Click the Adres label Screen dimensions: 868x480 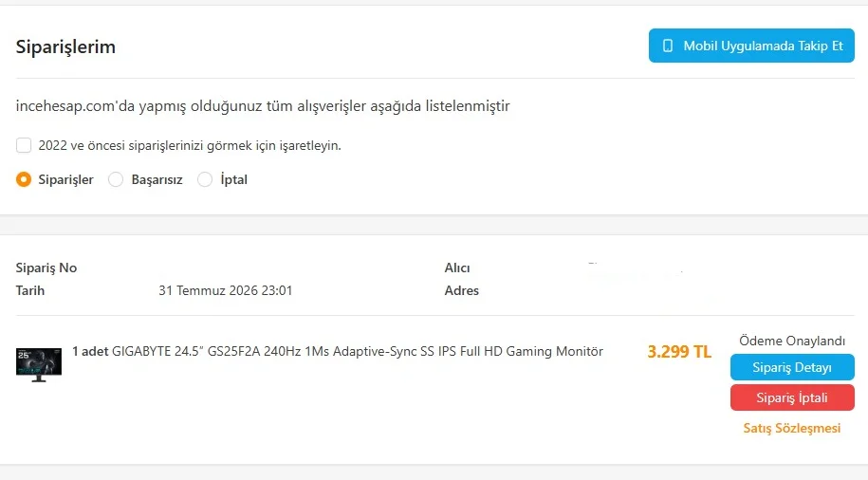[x=462, y=290]
